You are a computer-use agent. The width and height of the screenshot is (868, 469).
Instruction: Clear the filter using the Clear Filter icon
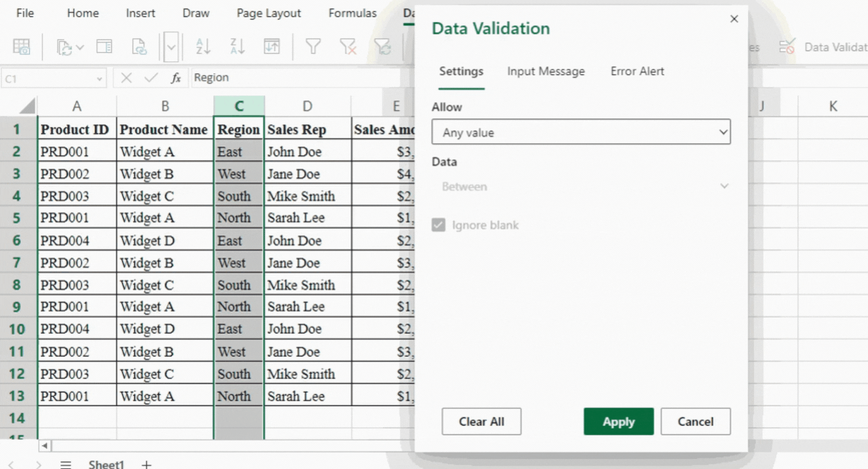(348, 46)
